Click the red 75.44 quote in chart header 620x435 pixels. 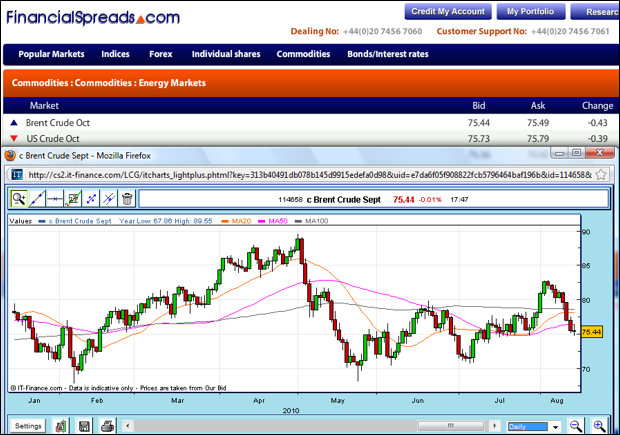click(x=403, y=200)
